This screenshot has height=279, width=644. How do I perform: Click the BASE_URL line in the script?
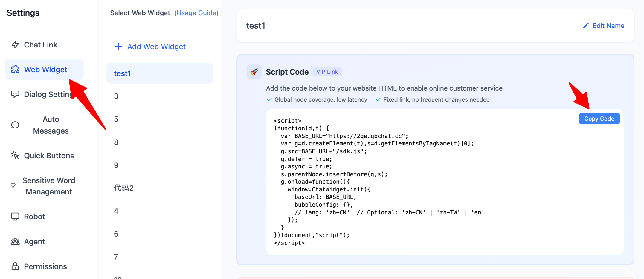pyautogui.click(x=344, y=136)
